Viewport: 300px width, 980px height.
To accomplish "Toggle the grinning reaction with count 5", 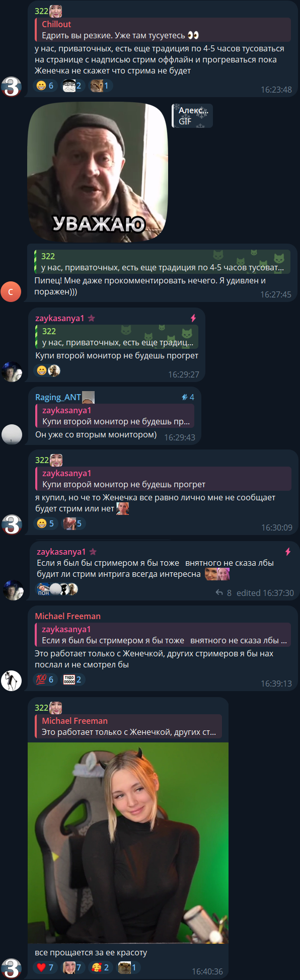I will pos(45,523).
